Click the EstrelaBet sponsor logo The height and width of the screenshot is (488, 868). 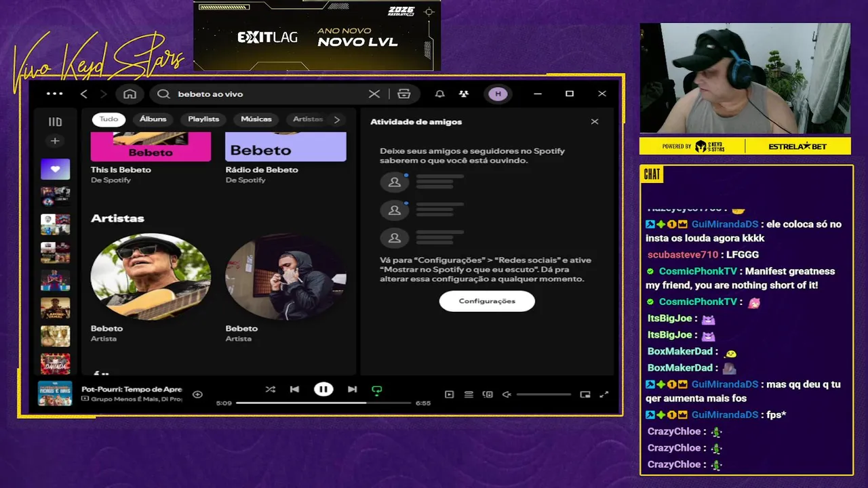pos(797,146)
